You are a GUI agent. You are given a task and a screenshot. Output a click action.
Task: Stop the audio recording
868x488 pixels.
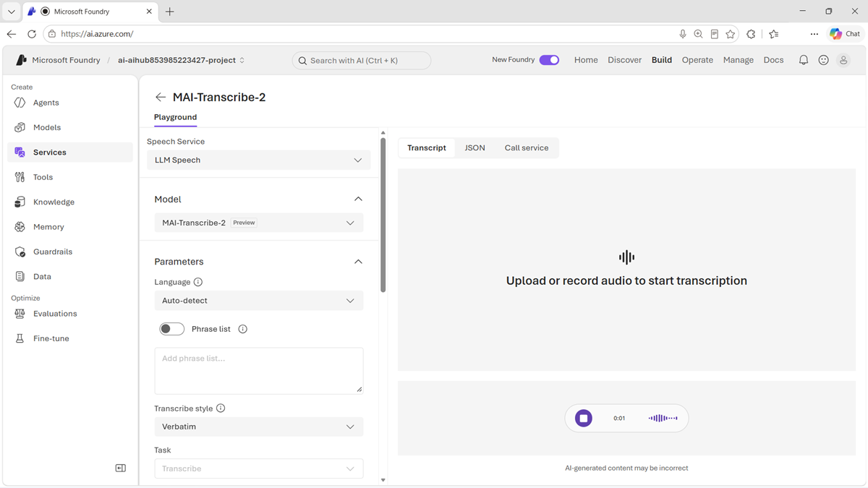pyautogui.click(x=584, y=418)
